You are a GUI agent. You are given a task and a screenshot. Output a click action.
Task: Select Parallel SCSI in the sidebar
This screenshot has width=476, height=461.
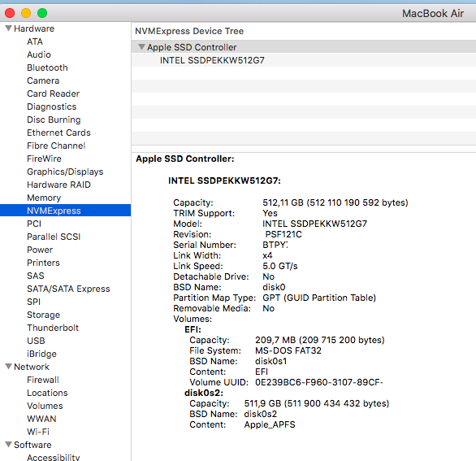pos(54,237)
